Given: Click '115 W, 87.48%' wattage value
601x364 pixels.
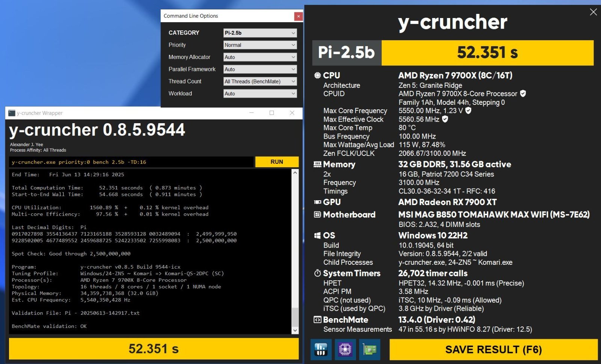Looking at the screenshot, I should 422,145.
